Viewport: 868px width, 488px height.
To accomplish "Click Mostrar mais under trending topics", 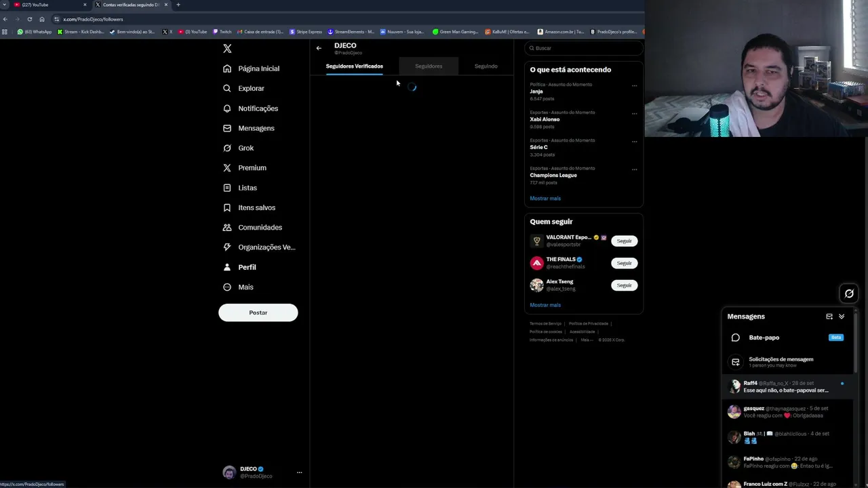I will coord(545,199).
